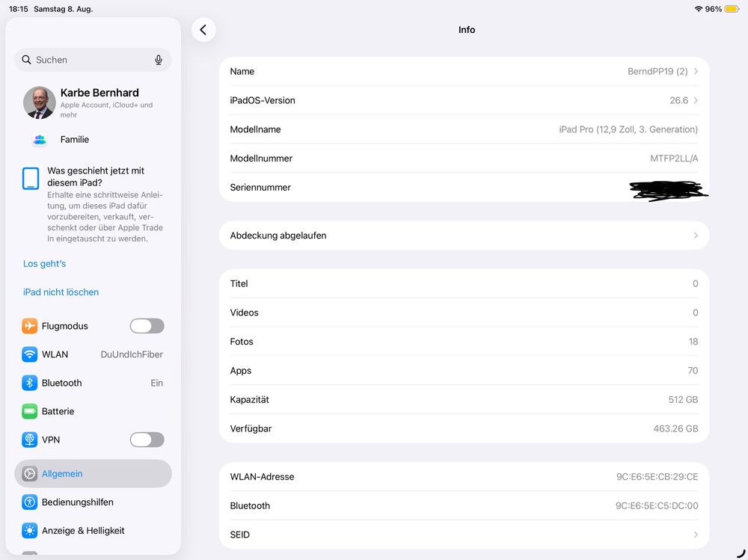Screen dimensions: 748x560
Task: Tap the blue iPad icon
Action: (31, 179)
